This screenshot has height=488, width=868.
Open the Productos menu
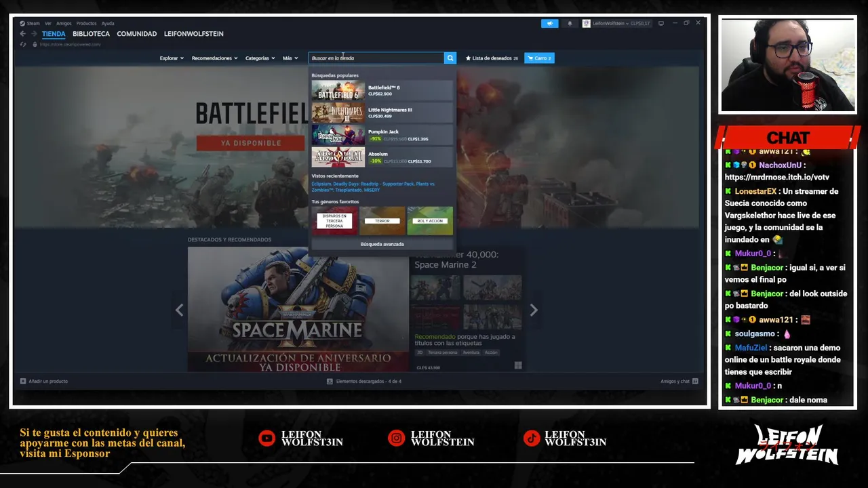click(86, 23)
